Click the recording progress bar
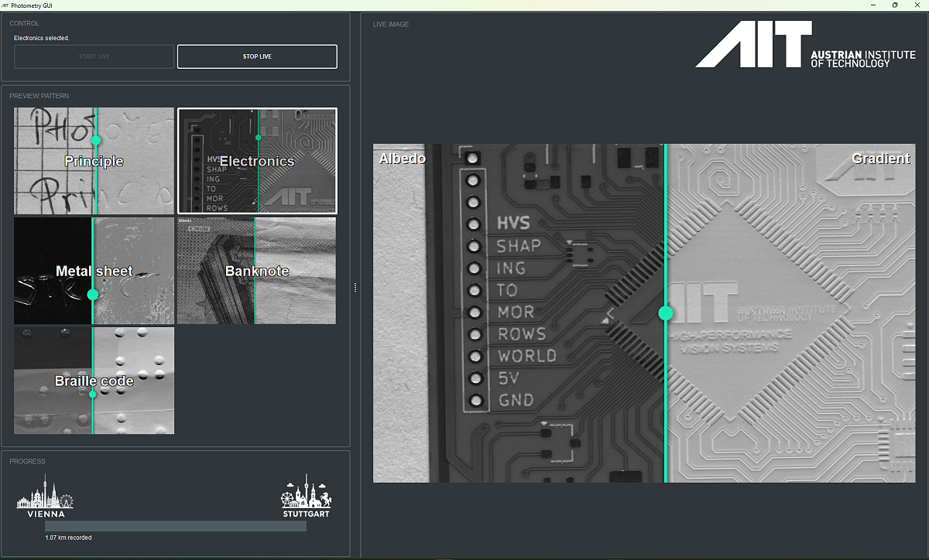Image resolution: width=929 pixels, height=560 pixels. click(x=176, y=526)
